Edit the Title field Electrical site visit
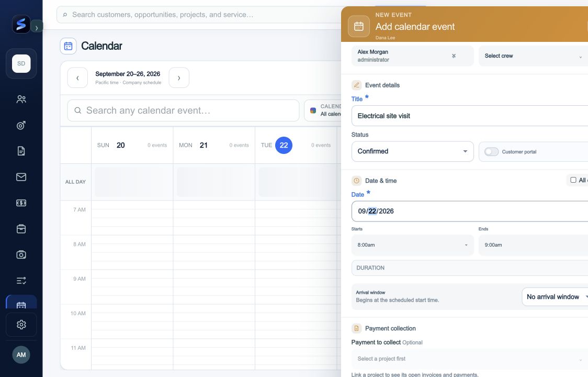Image resolution: width=588 pixels, height=377 pixels. point(469,116)
